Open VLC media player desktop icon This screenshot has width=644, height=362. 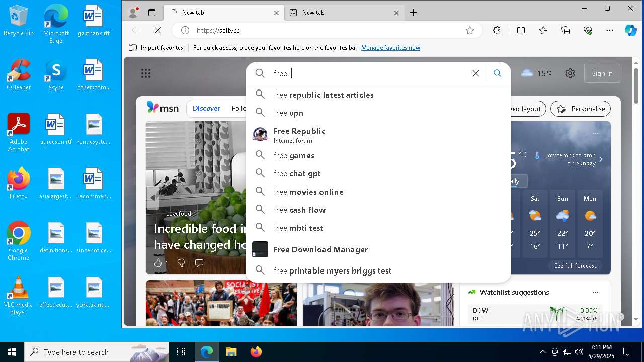coord(19,296)
